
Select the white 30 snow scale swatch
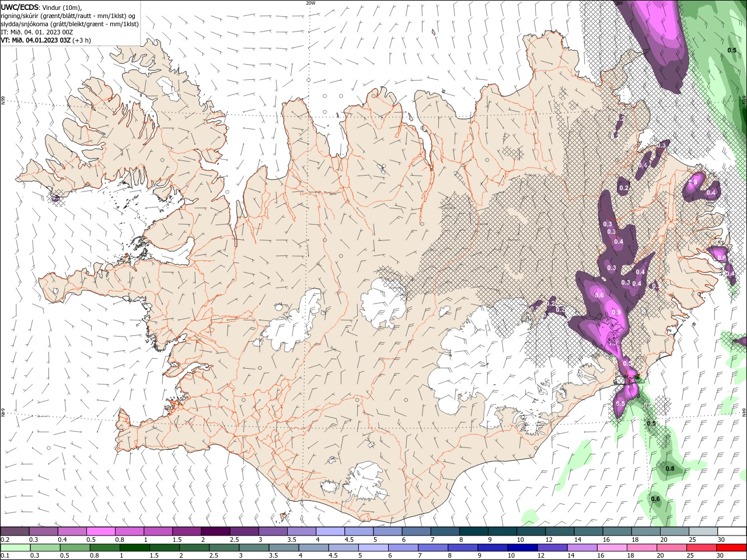coord(732,531)
